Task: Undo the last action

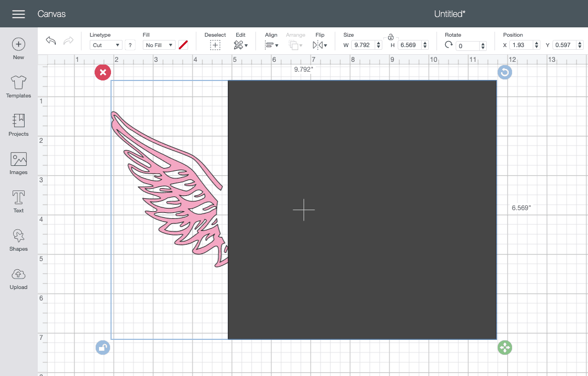Action: point(51,41)
